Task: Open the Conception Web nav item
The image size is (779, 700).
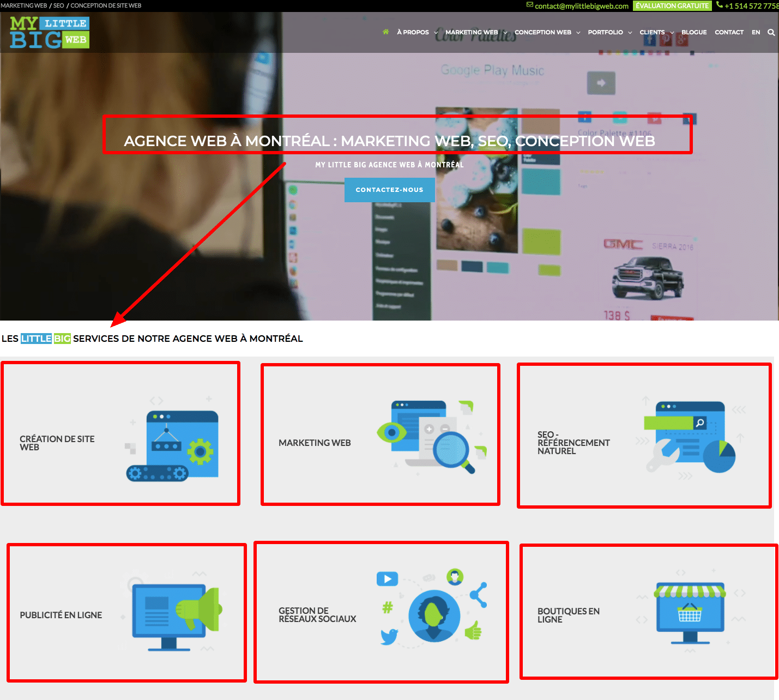Action: tap(543, 32)
